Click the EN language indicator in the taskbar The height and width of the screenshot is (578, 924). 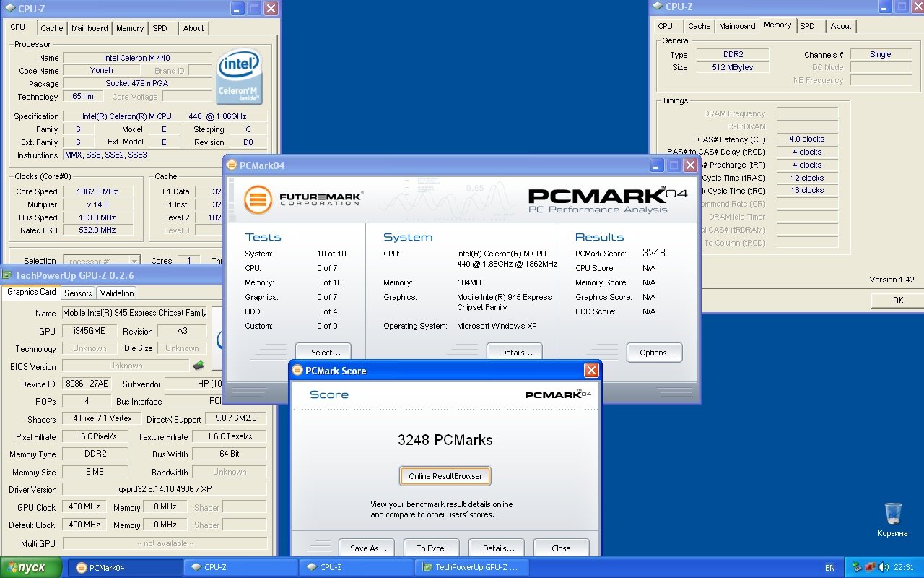coord(830,568)
